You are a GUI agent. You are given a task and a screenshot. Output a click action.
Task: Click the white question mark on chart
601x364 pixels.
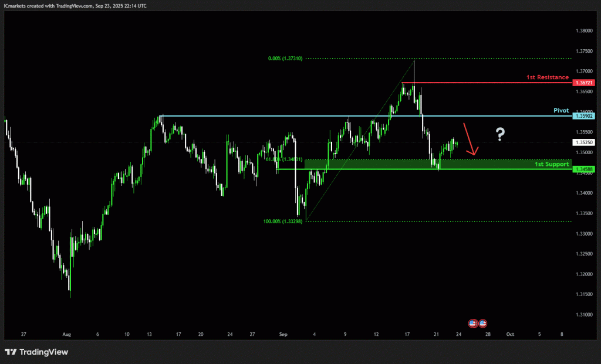(x=499, y=135)
